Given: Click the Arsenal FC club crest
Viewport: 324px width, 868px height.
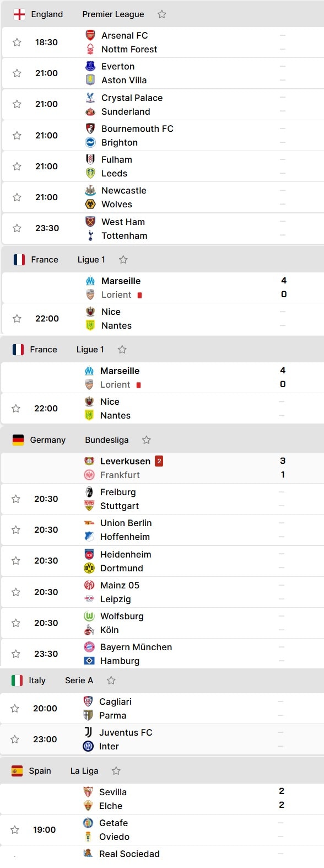Looking at the screenshot, I should [90, 35].
